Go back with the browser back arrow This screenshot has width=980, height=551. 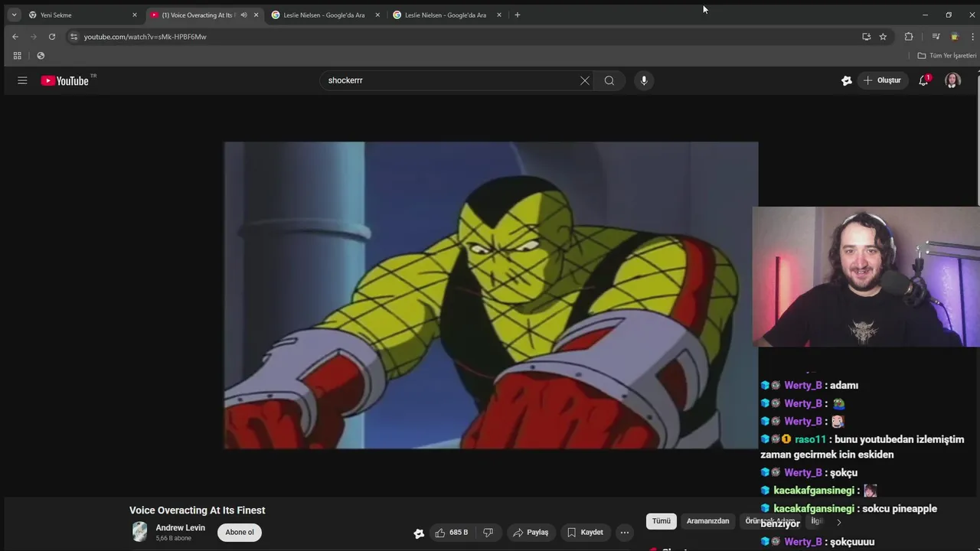click(15, 37)
